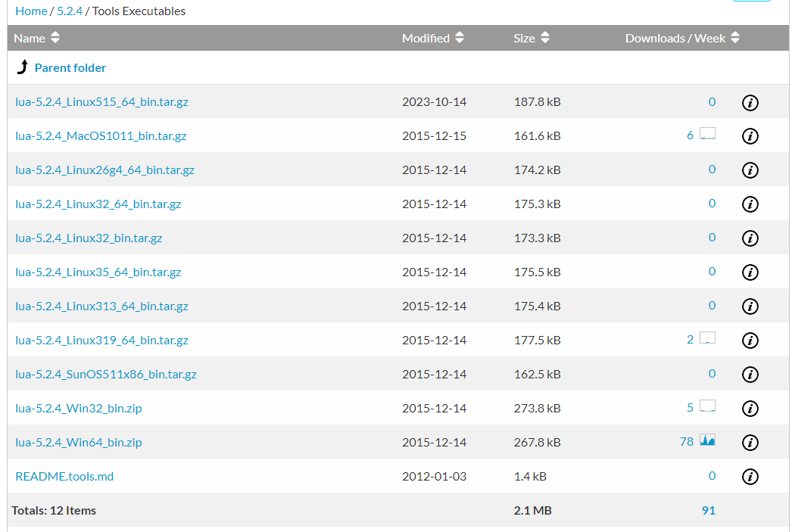Download lua-5.2.4_Linux32_bin.tar.gz
792x532 pixels.
click(89, 238)
